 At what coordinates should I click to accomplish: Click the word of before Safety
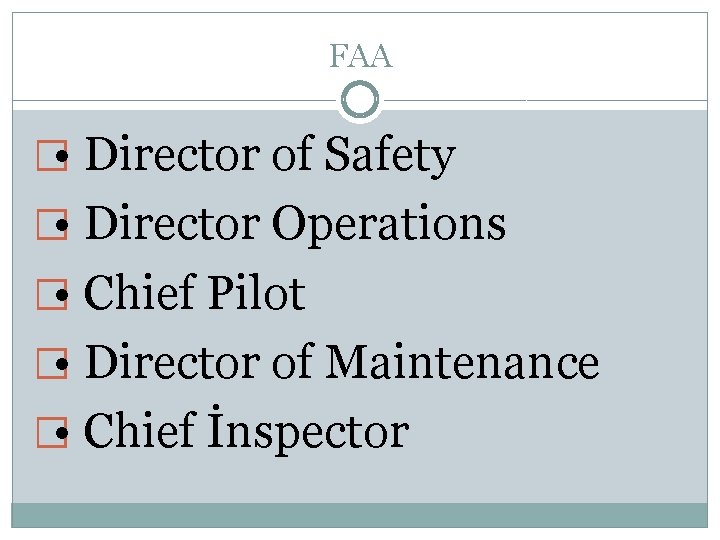pyautogui.click(x=294, y=156)
